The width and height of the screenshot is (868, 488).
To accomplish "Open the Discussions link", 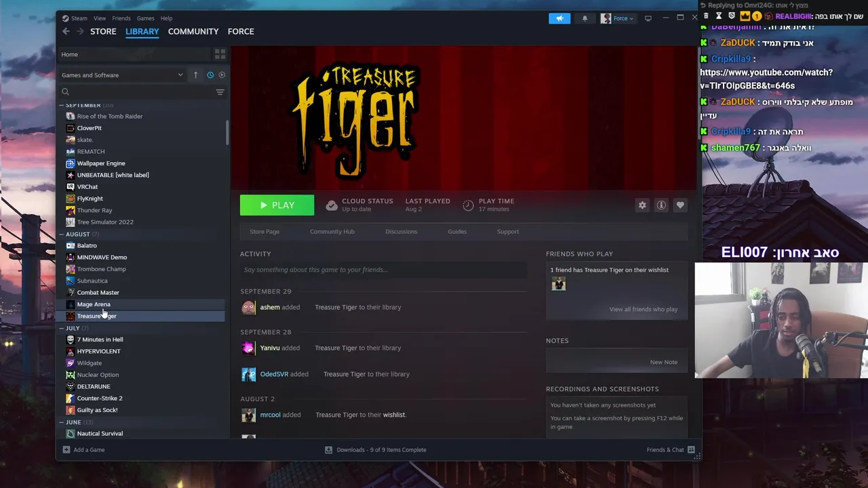I will pyautogui.click(x=401, y=232).
